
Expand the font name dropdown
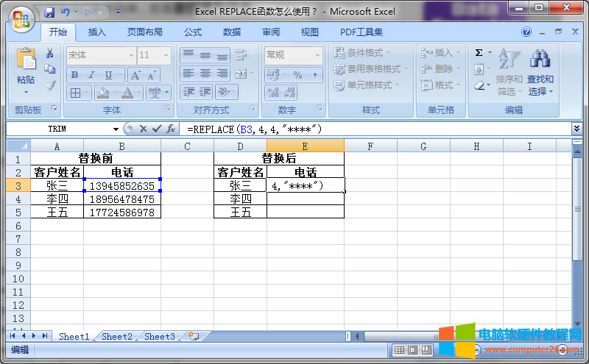coord(131,55)
